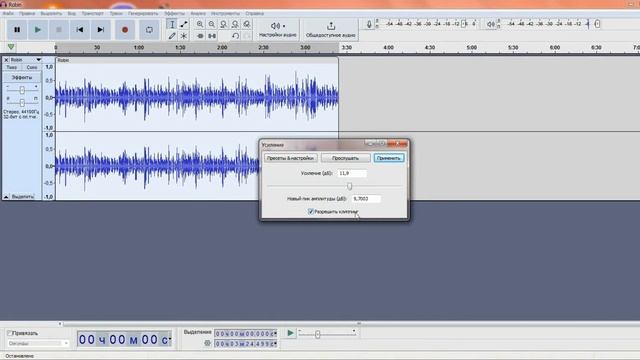The height and width of the screenshot is (360, 640).
Task: Toggle the Loop playback button
Action: [149, 30]
